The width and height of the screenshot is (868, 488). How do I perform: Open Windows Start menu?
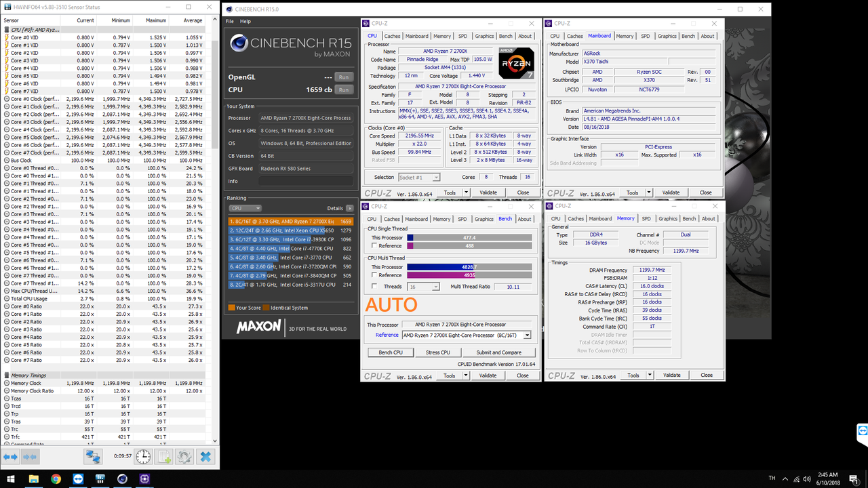click(x=10, y=479)
